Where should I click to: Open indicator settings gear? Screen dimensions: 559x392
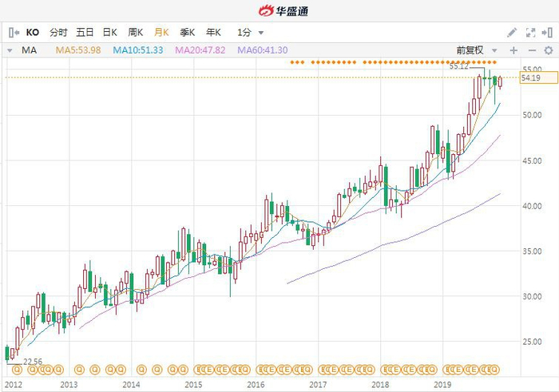pyautogui.click(x=549, y=50)
